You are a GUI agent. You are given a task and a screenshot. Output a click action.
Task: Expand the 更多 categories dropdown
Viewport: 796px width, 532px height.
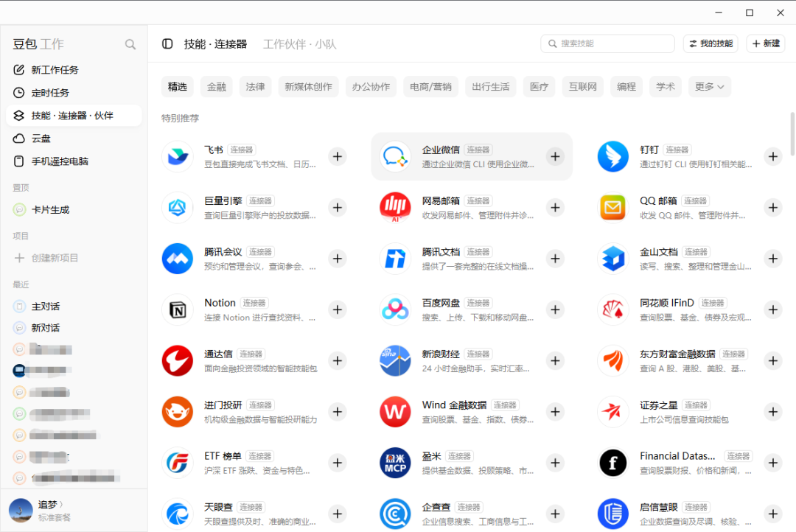pyautogui.click(x=709, y=87)
